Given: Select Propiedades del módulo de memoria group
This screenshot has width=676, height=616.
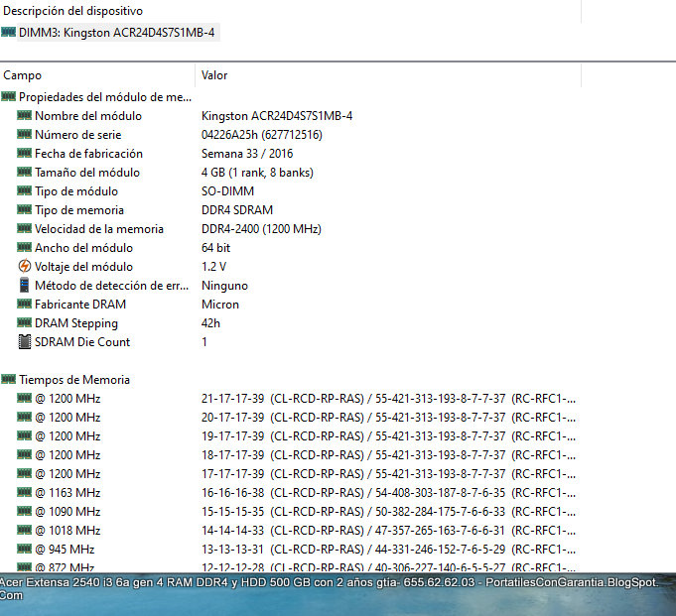Looking at the screenshot, I should point(105,97).
